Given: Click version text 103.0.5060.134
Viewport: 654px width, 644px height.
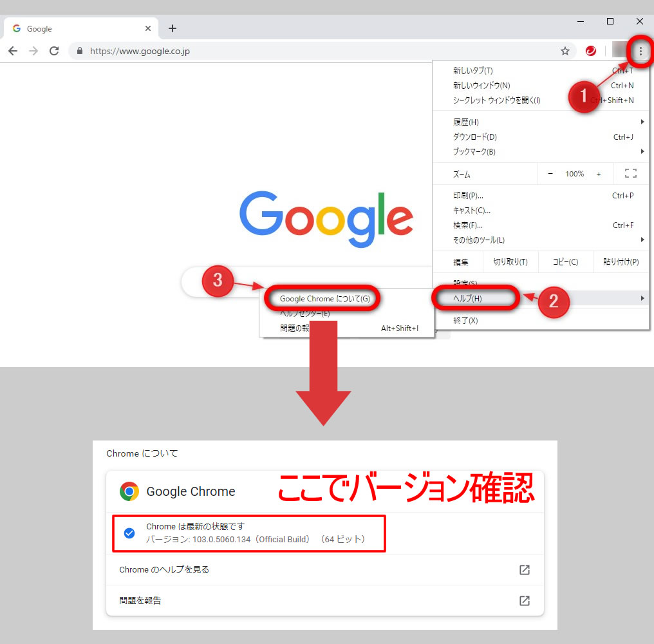Looking at the screenshot, I should 221,539.
